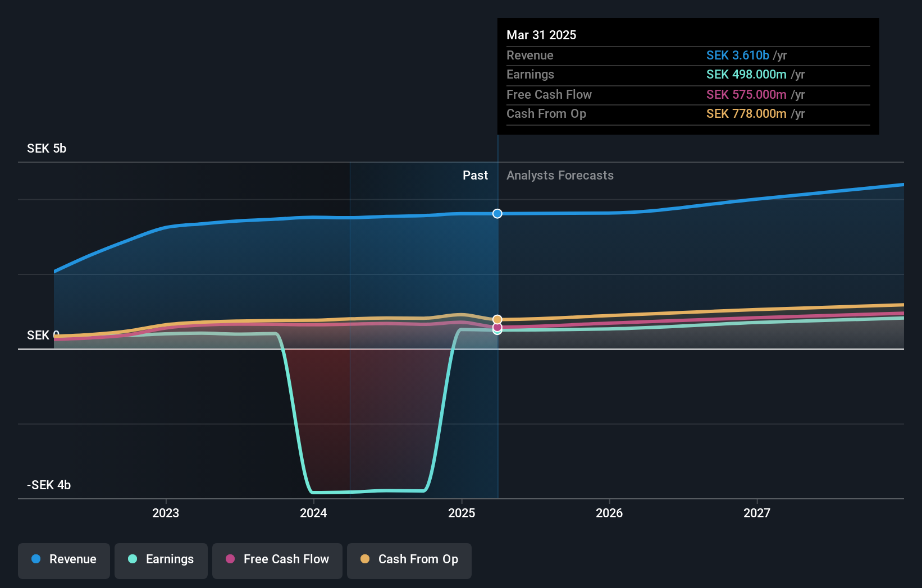Viewport: 922px width, 588px height.
Task: Click the Cash From Op row label in tooltip
Action: click(x=546, y=113)
